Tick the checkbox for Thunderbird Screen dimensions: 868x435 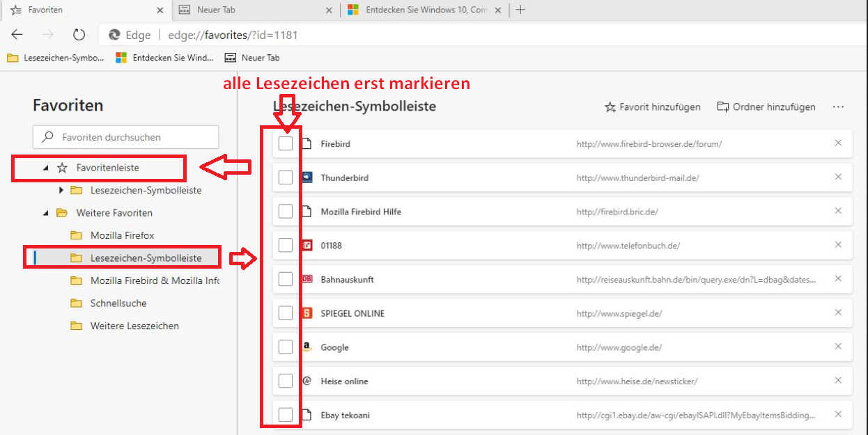point(285,177)
